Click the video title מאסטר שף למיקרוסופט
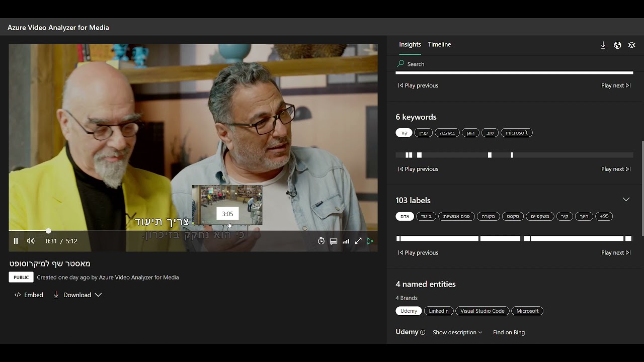 click(x=50, y=263)
